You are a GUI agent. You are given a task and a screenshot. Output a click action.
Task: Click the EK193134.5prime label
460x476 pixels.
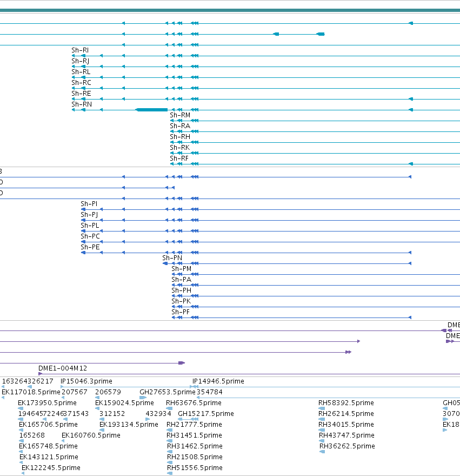tap(129, 425)
